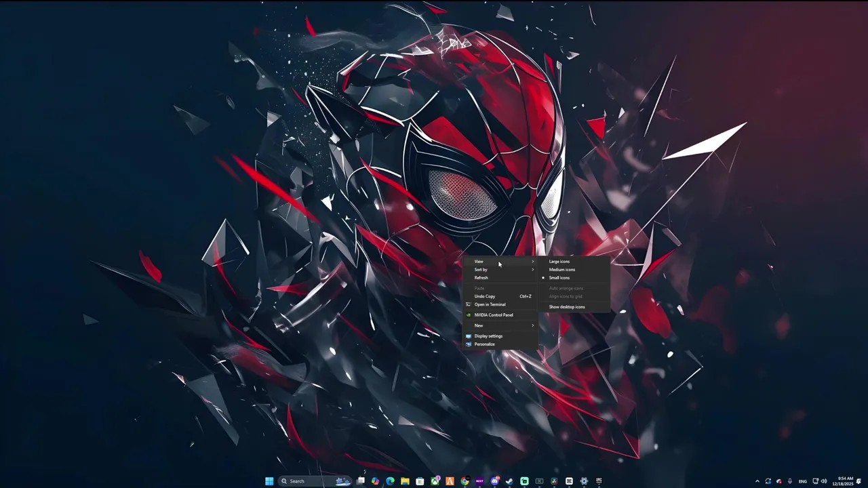868x488 pixels.
Task: Open the notifications bell
Action: click(x=859, y=481)
